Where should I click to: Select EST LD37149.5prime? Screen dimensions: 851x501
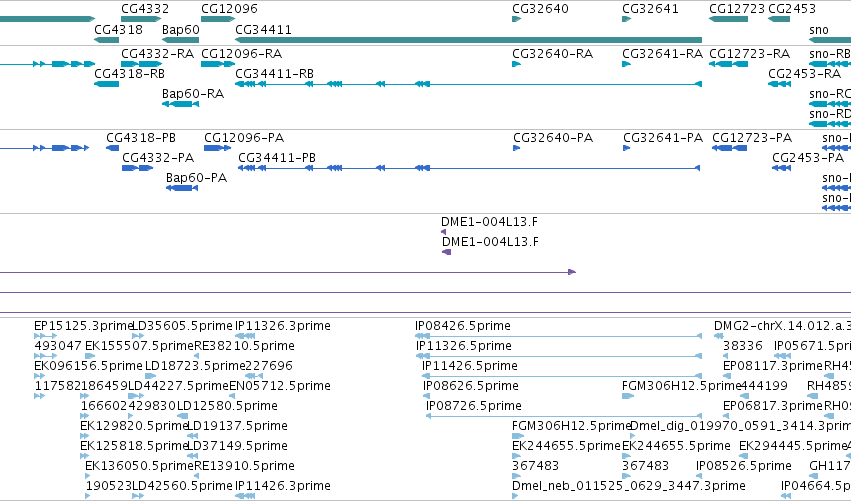[x=237, y=447]
